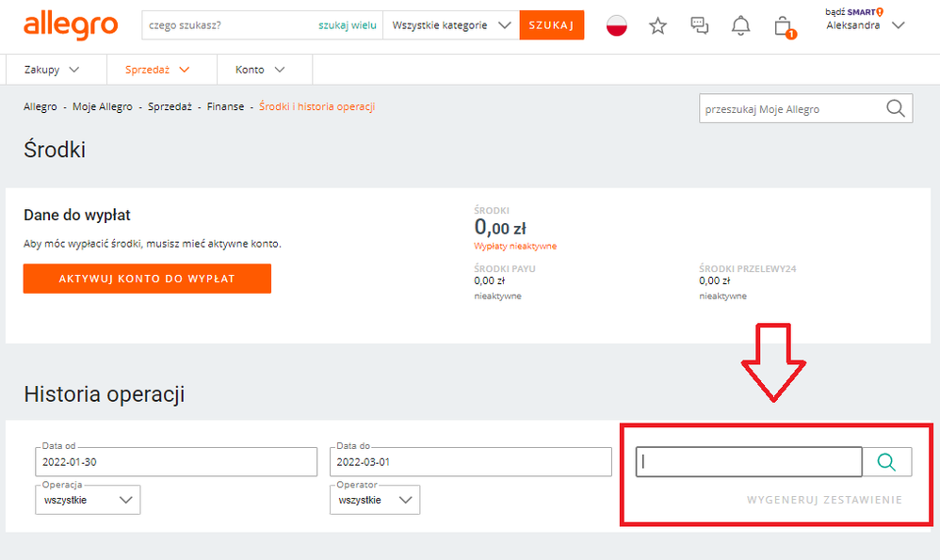Image resolution: width=940 pixels, height=560 pixels.
Task: Open the Operator dropdown
Action: (x=375, y=500)
